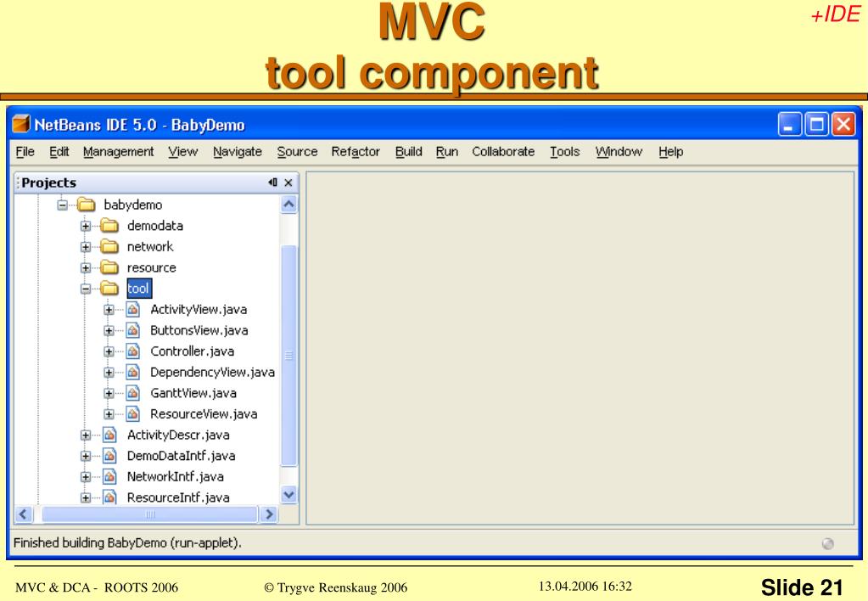Open the Window menu
Screen dimensions: 868x601
coord(619,152)
